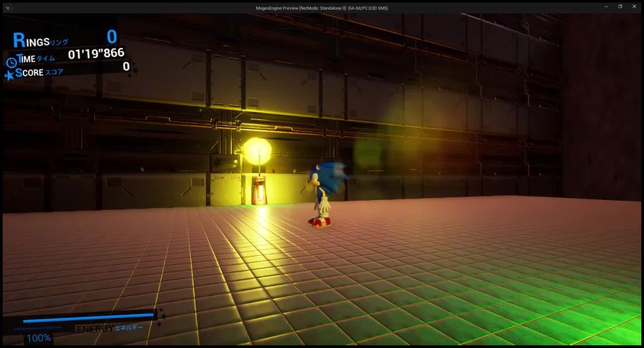Click the clock icon beside TIME
644x348 pixels.
11,62
